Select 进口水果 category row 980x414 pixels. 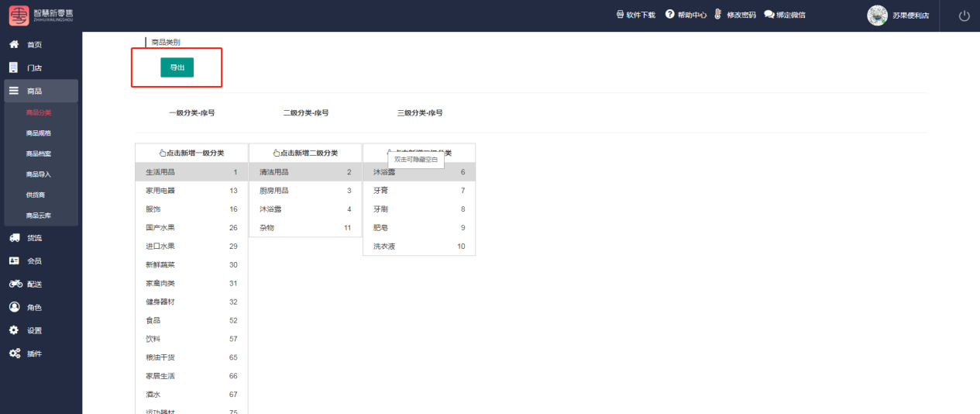point(191,247)
